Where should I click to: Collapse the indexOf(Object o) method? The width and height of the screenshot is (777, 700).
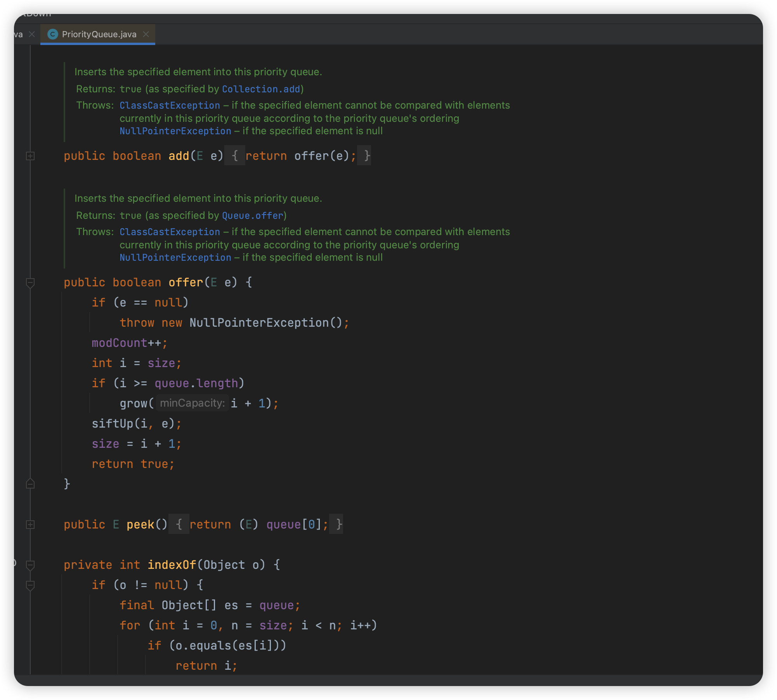(30, 565)
